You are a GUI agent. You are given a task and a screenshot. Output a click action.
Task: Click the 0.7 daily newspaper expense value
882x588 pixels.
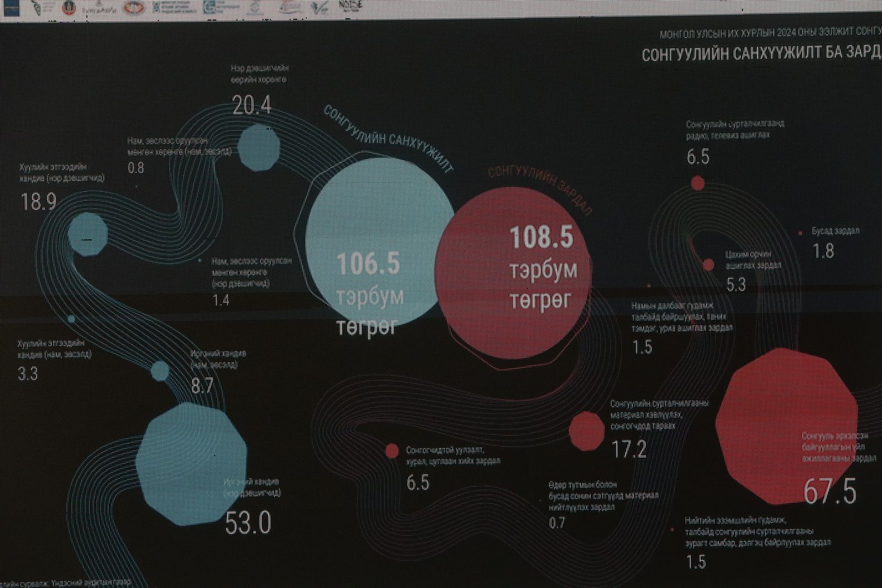tap(557, 522)
